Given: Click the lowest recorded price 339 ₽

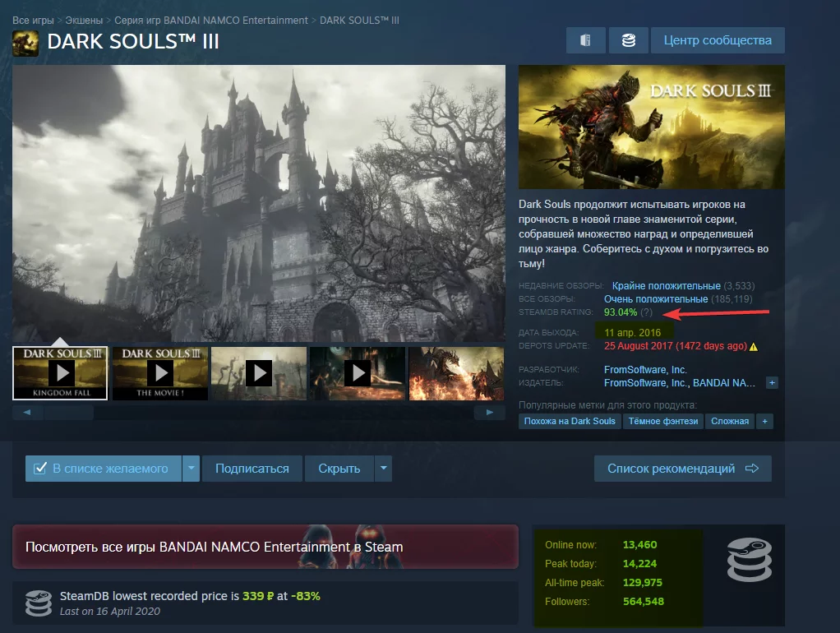Looking at the screenshot, I should (x=258, y=596).
